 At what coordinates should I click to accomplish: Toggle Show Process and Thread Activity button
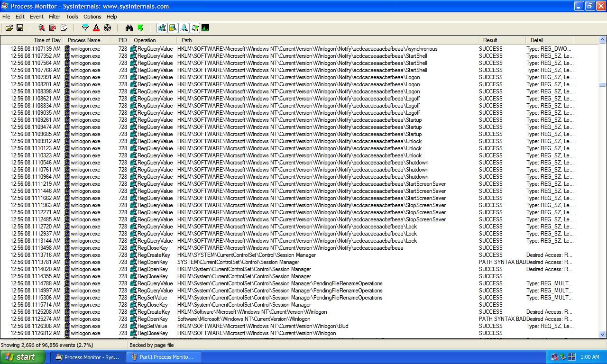(194, 28)
